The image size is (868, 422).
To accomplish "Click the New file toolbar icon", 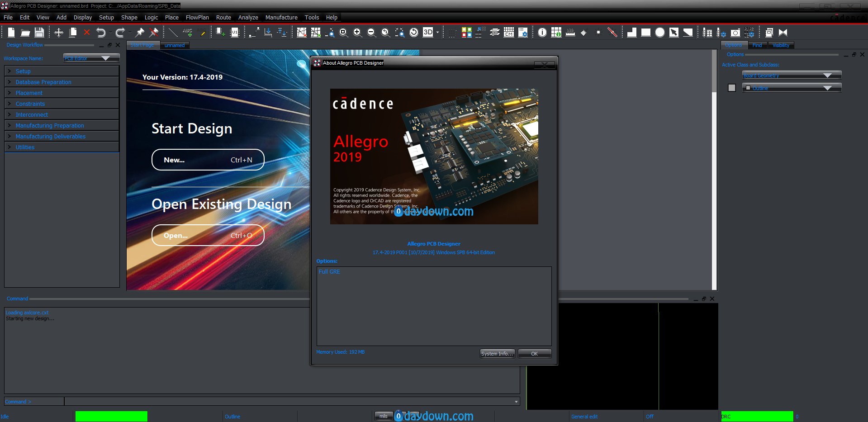I will coord(11,32).
